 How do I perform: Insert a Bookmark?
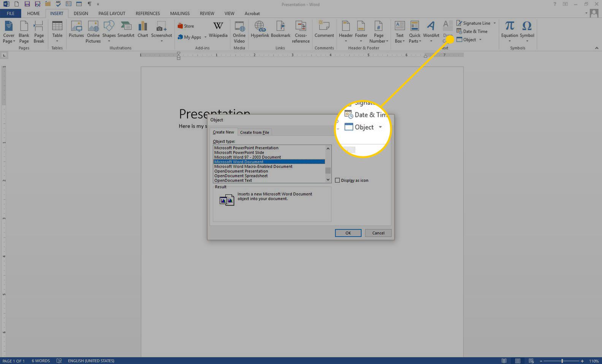280,30
